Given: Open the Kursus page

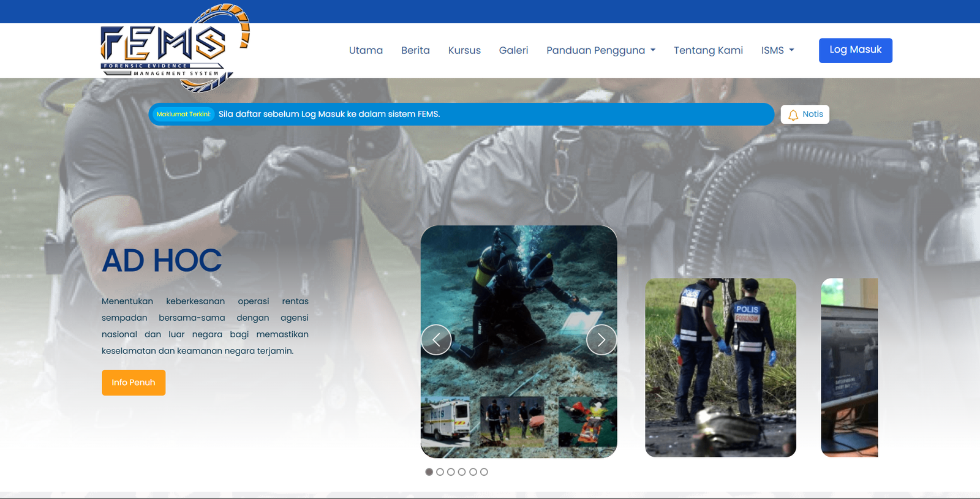Looking at the screenshot, I should click(x=464, y=50).
